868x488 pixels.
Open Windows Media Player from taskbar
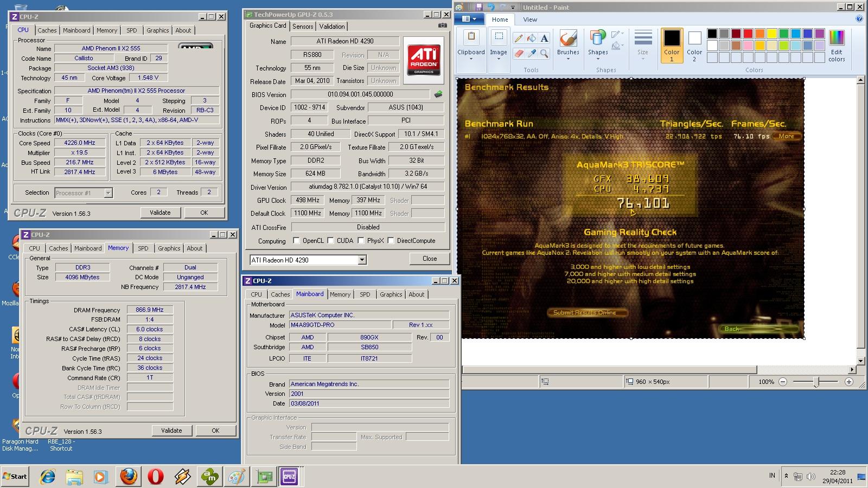(x=101, y=477)
